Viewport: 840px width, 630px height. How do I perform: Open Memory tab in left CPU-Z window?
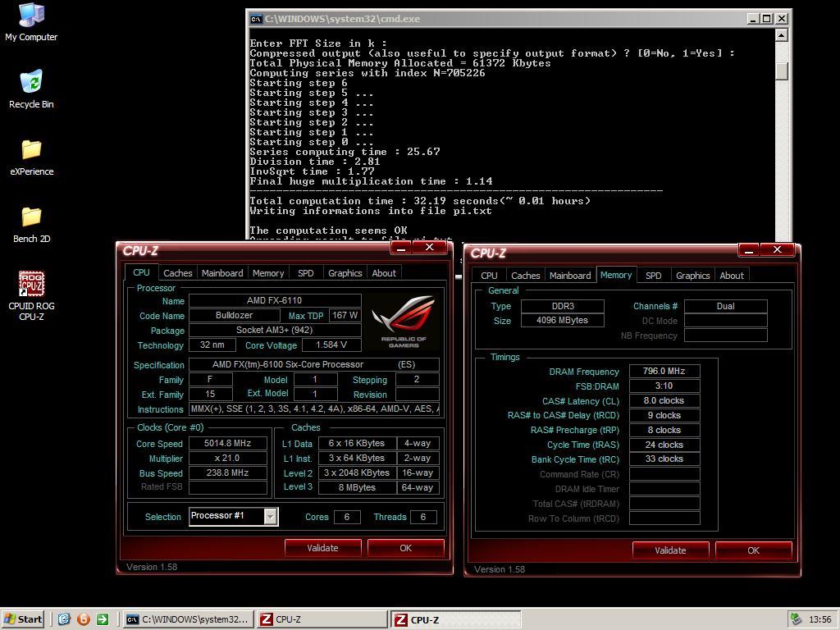[268, 273]
